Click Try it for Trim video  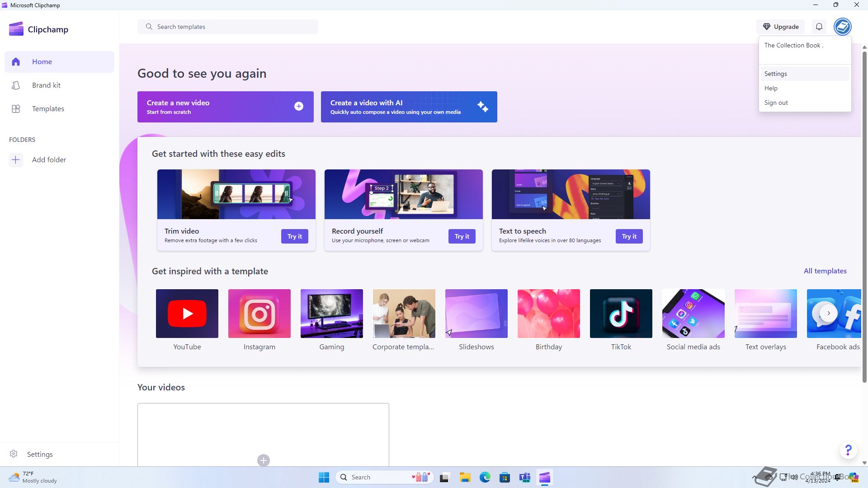(295, 236)
